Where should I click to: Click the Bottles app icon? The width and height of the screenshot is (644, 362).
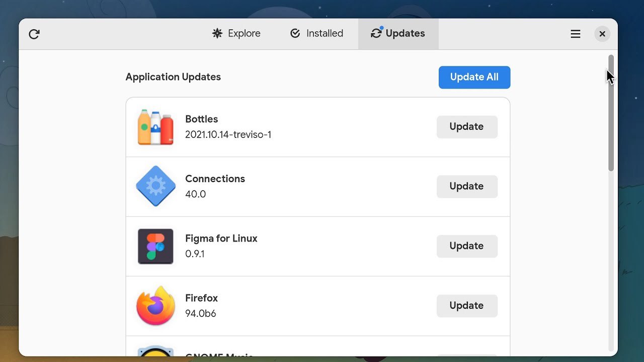pyautogui.click(x=155, y=127)
